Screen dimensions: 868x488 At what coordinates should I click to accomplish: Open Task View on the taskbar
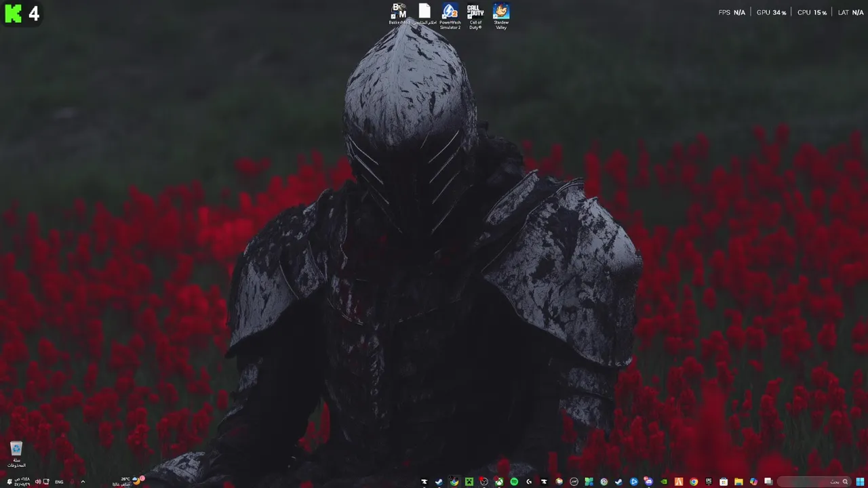(768, 482)
